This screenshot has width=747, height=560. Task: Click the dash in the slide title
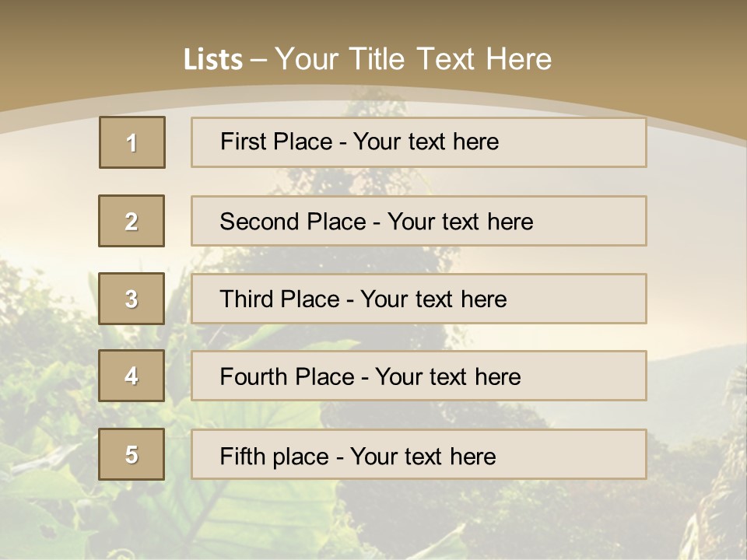(x=258, y=60)
